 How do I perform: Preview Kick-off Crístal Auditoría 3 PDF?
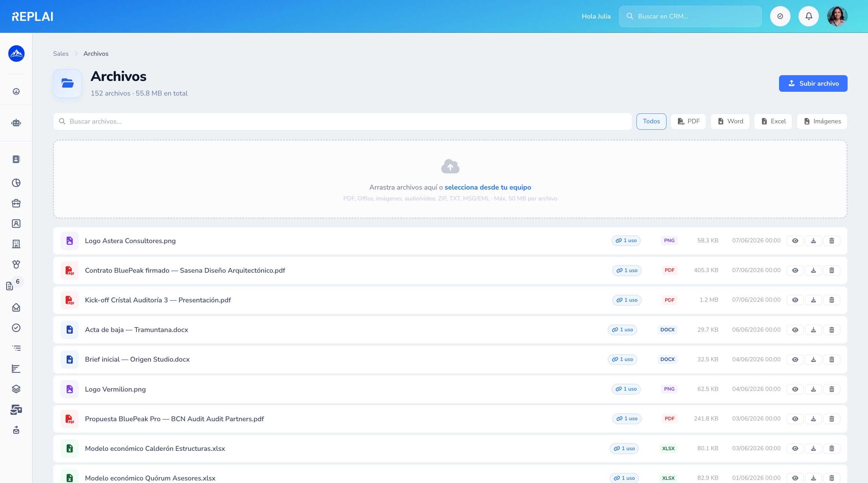[x=795, y=300]
